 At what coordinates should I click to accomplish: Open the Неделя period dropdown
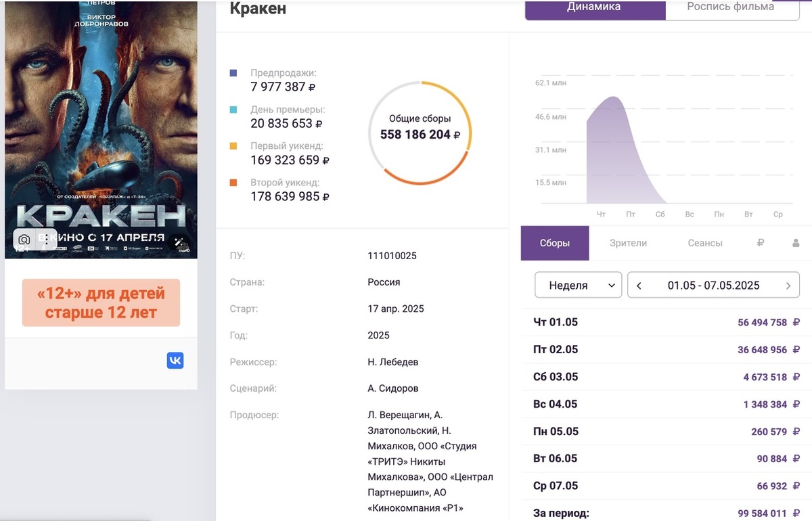click(x=578, y=285)
